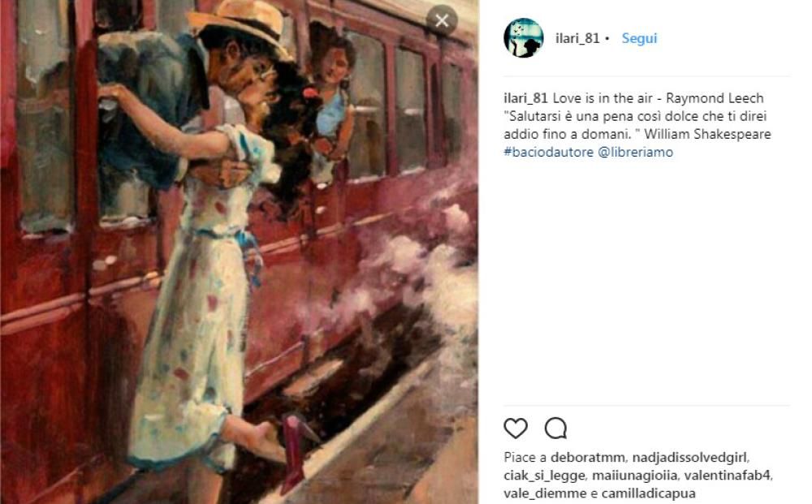Click the comment speech bubble icon
This screenshot has width=812, height=504.
coord(555,428)
